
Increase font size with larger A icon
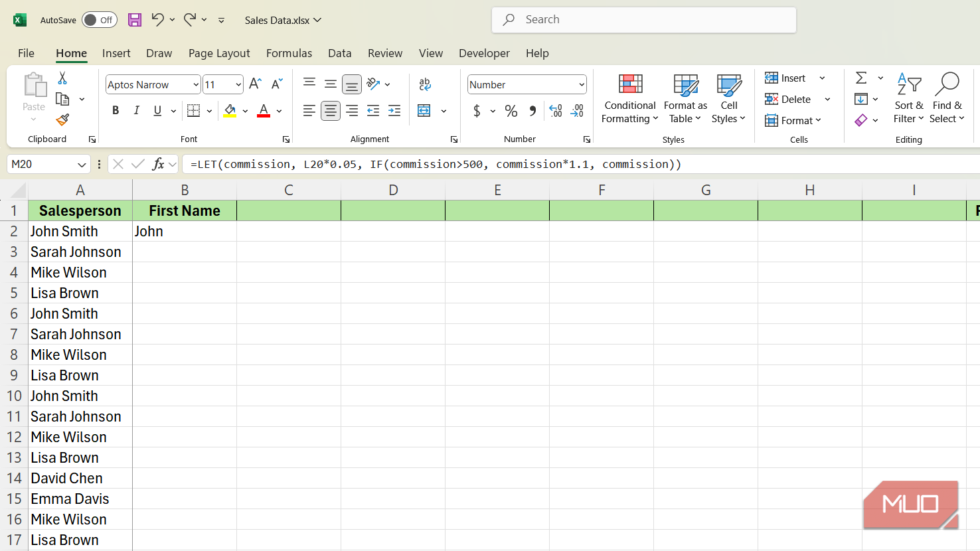[255, 84]
